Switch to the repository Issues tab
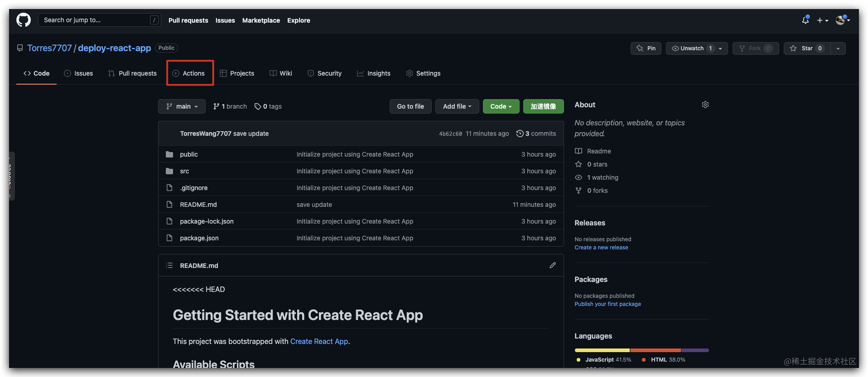868x377 pixels. coord(78,73)
